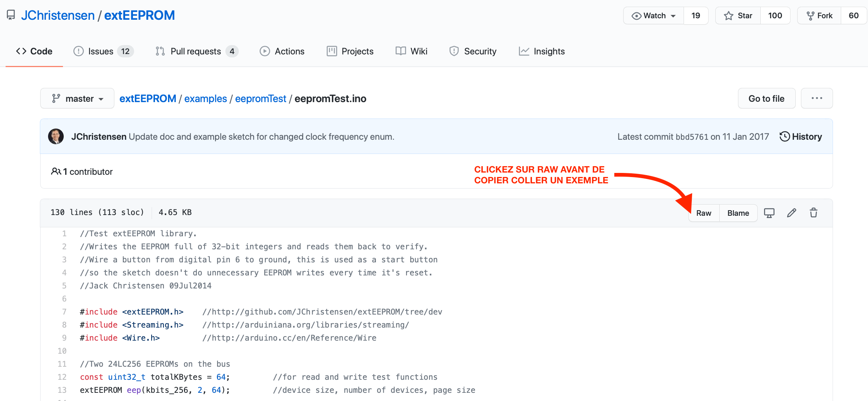Click the '4.65 KB' file size text

coord(175,212)
